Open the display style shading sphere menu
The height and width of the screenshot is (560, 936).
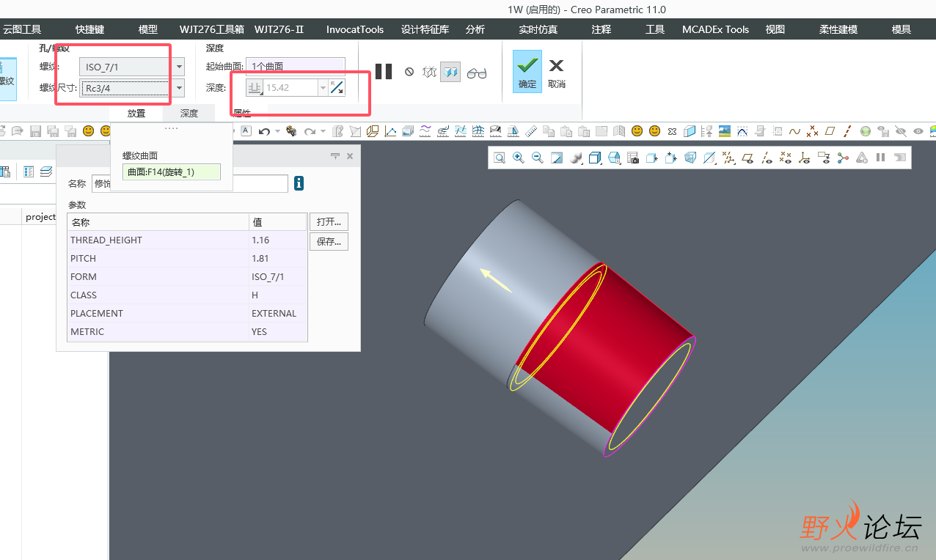[576, 158]
